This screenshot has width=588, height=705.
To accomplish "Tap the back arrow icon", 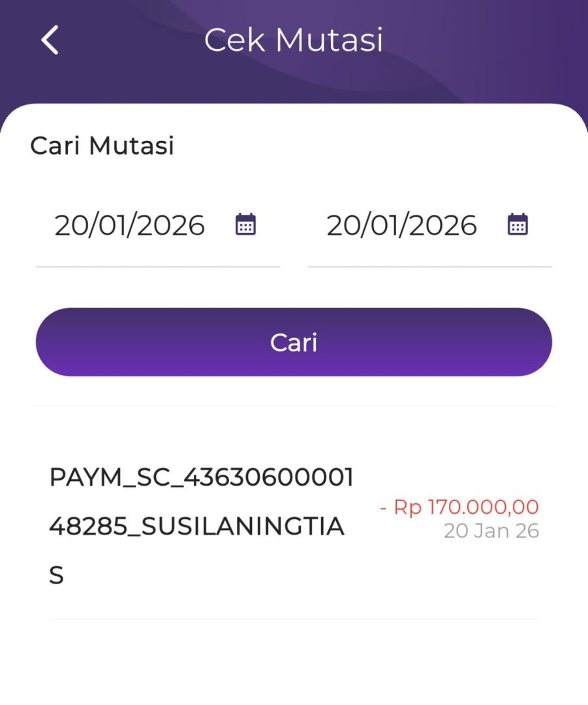I will [50, 40].
